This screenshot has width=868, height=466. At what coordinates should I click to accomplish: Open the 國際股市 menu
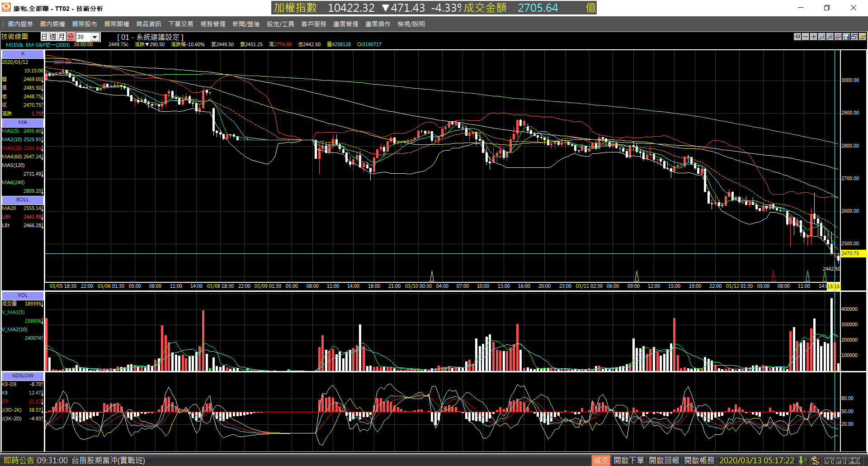click(x=85, y=24)
